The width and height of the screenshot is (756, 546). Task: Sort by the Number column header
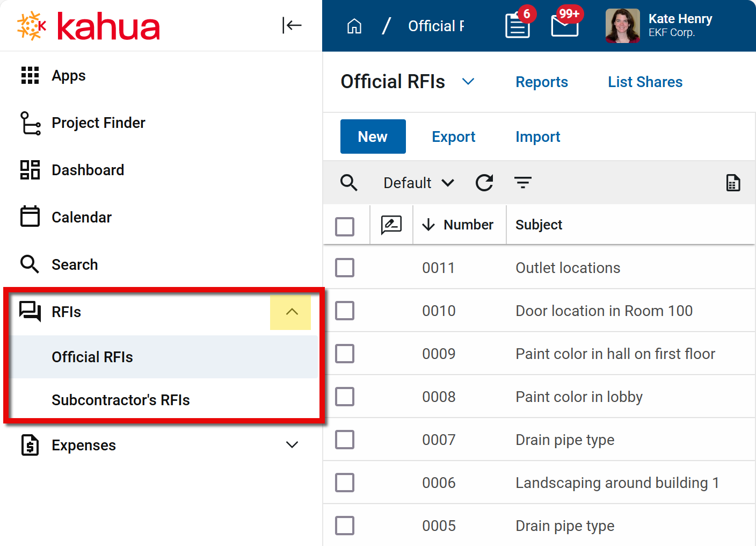point(468,225)
